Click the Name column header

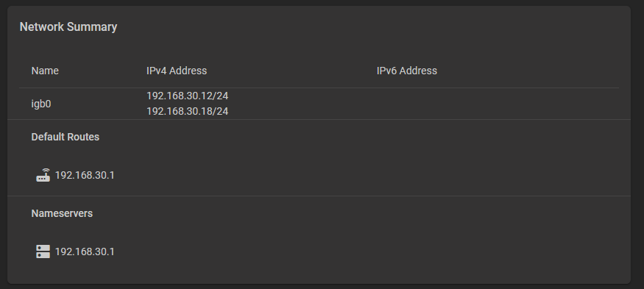pos(45,71)
